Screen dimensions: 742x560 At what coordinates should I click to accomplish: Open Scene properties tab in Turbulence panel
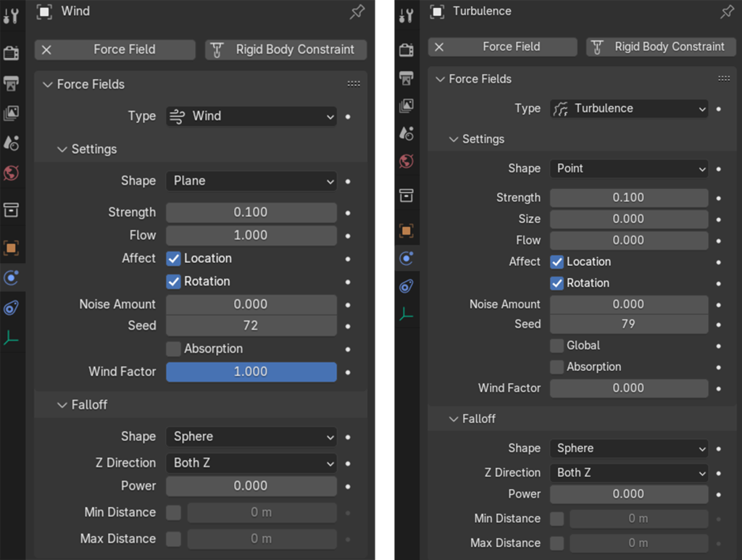[x=407, y=133]
